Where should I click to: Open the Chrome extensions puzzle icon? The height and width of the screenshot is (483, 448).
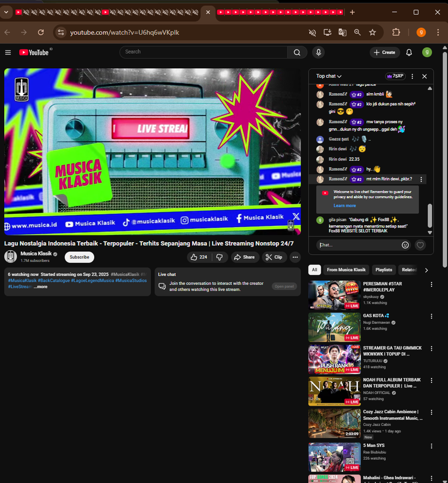coord(396,33)
